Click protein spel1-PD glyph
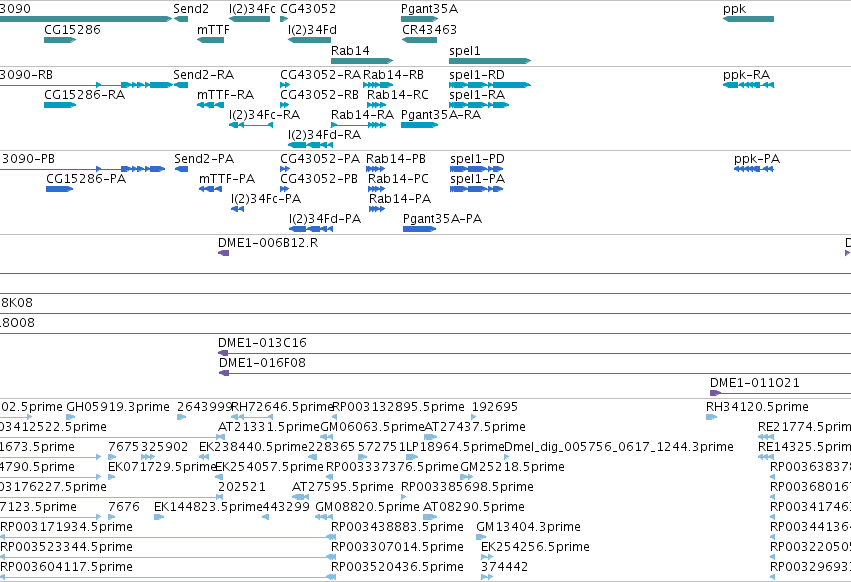851x582 pixels. click(477, 169)
